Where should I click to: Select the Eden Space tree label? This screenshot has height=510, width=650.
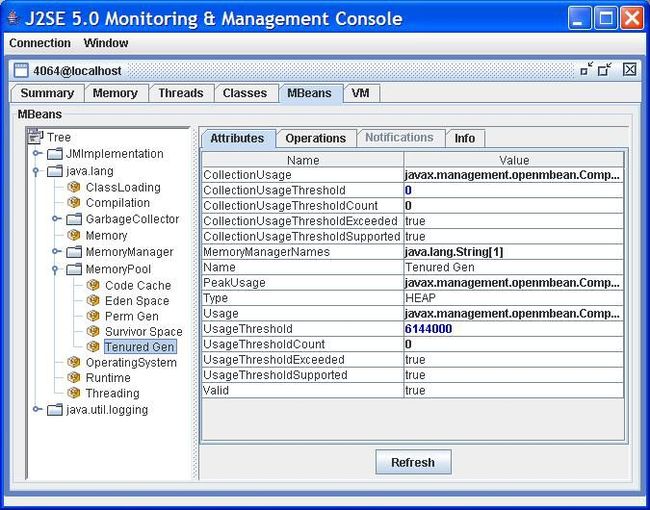[x=137, y=301]
